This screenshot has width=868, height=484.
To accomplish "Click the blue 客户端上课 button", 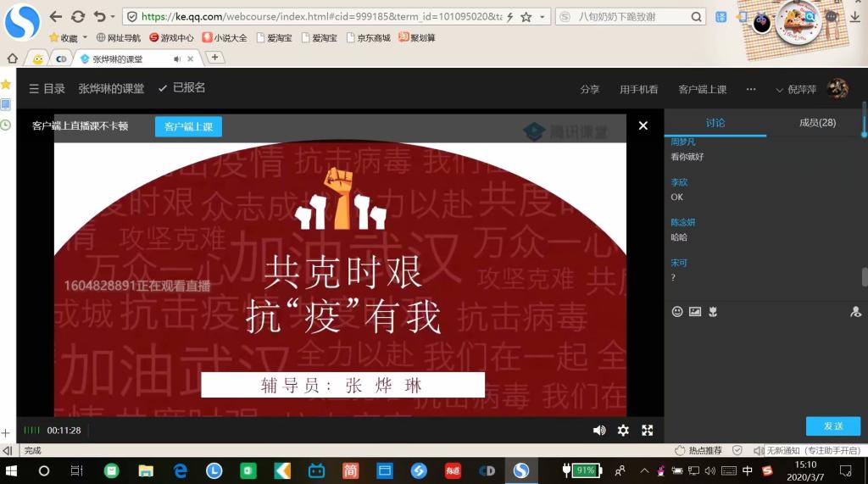I will [188, 126].
